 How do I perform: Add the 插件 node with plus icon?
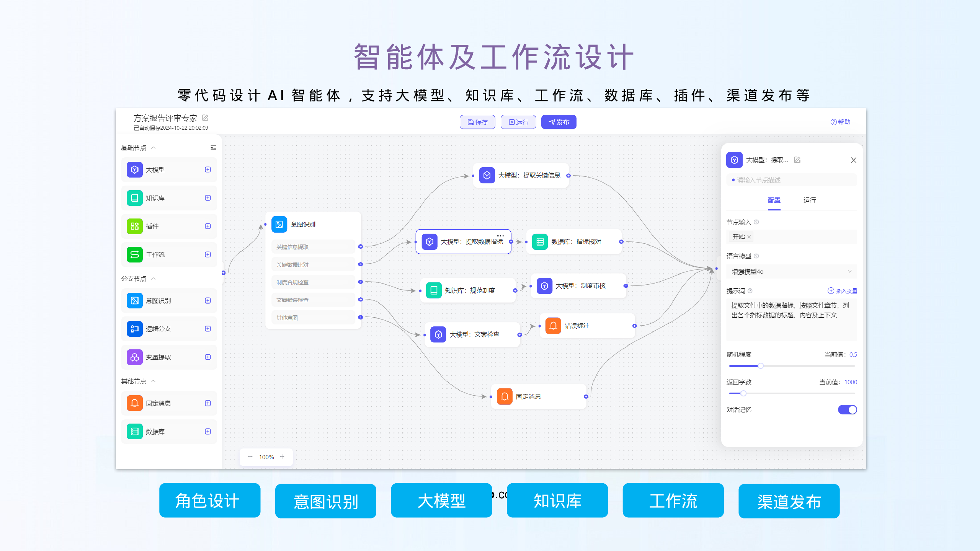208,226
